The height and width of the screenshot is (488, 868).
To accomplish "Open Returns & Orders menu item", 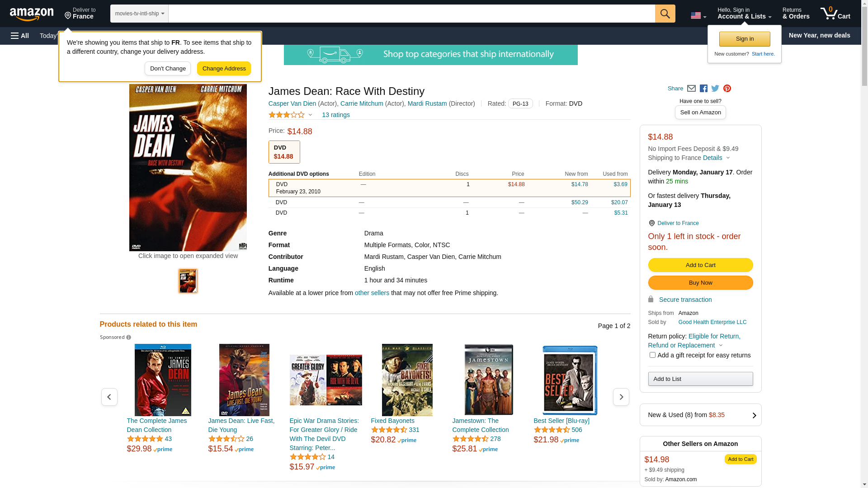I will 796,14.
